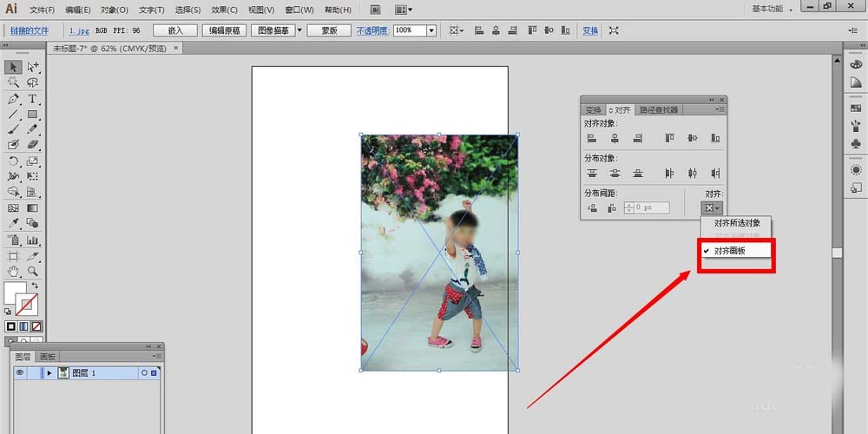Open the Layers panel flyout menu
Viewport: 868px width, 434px height.
157,356
